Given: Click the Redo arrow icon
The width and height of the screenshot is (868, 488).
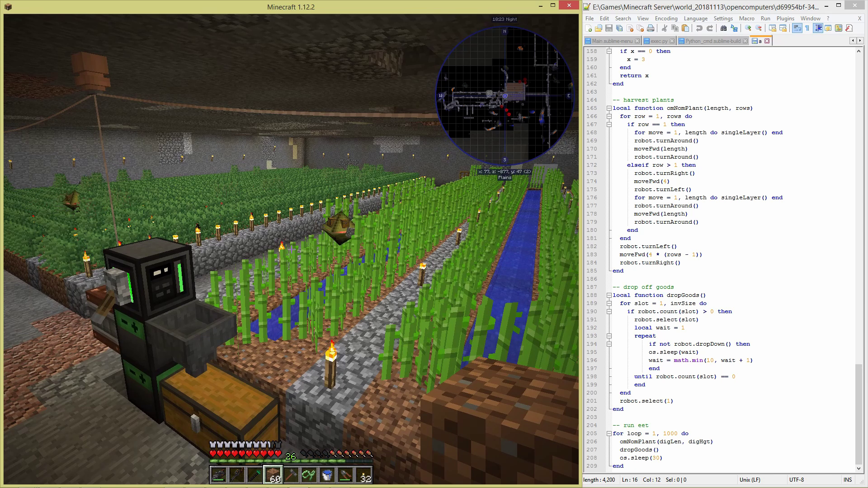Looking at the screenshot, I should pos(710,28).
